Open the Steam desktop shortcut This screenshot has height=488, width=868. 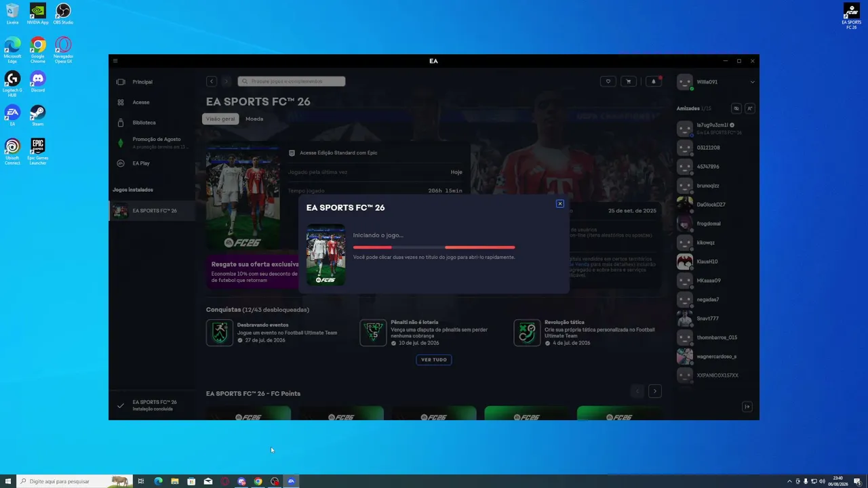[x=38, y=116]
